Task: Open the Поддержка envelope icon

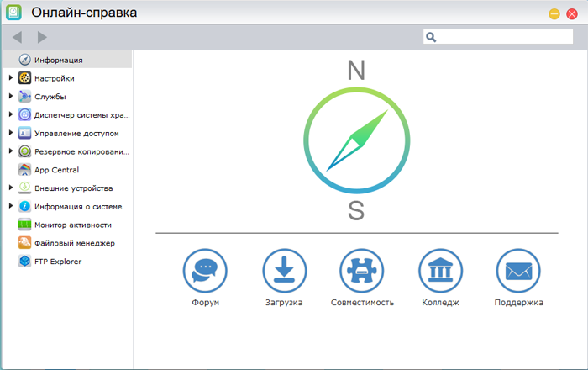Action: [x=518, y=271]
